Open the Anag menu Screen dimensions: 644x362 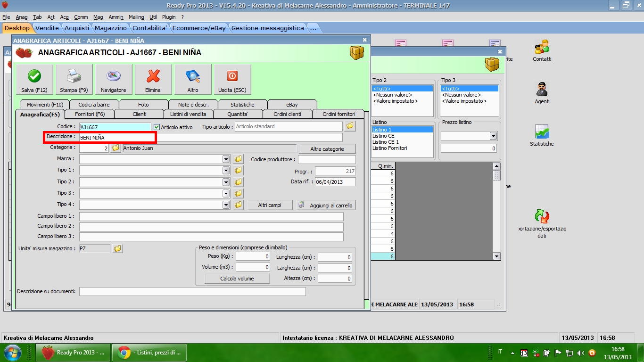(22, 17)
